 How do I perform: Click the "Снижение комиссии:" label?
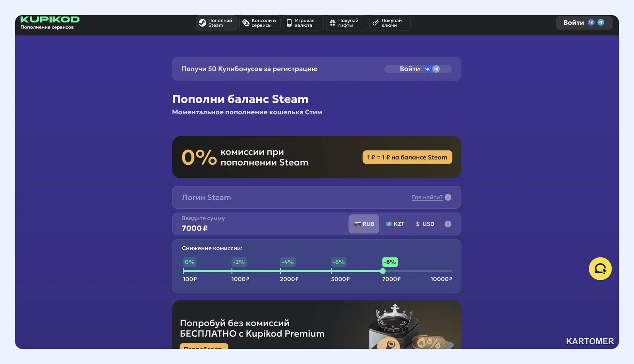click(212, 248)
